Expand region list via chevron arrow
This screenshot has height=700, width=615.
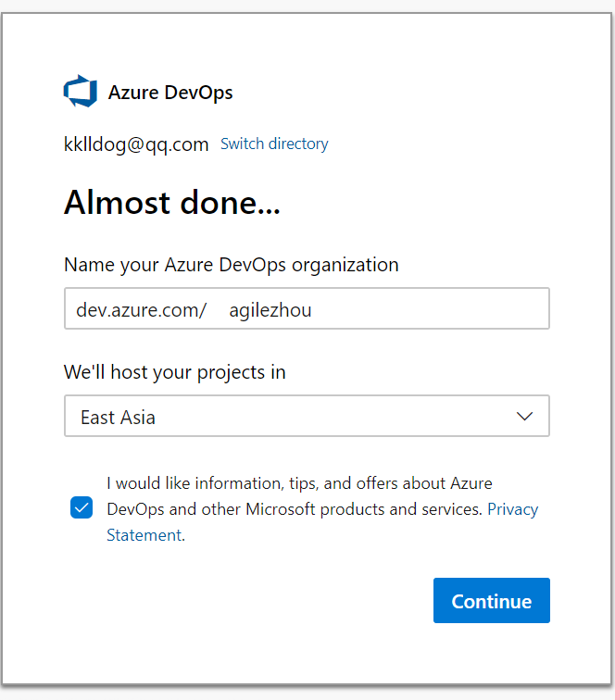click(524, 416)
